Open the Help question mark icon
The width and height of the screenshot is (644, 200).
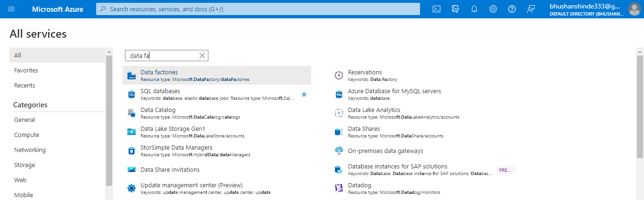pyautogui.click(x=512, y=9)
